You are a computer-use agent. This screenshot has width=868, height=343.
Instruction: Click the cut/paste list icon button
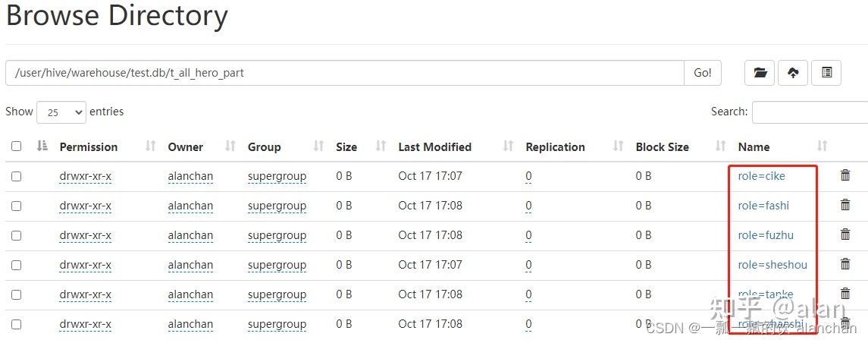826,73
